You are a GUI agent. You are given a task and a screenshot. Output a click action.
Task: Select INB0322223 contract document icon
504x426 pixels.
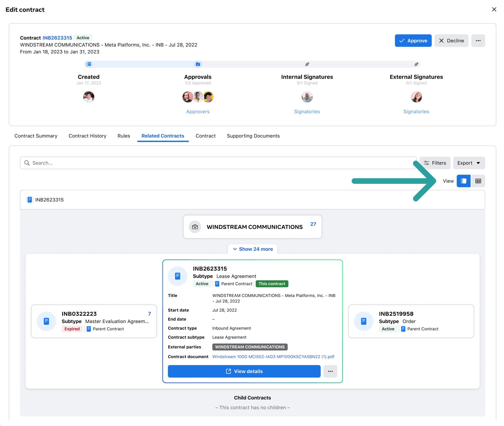(46, 321)
